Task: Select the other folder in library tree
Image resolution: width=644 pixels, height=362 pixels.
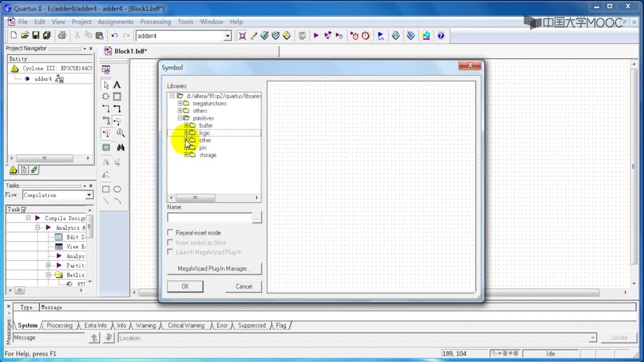Action: coord(205,140)
